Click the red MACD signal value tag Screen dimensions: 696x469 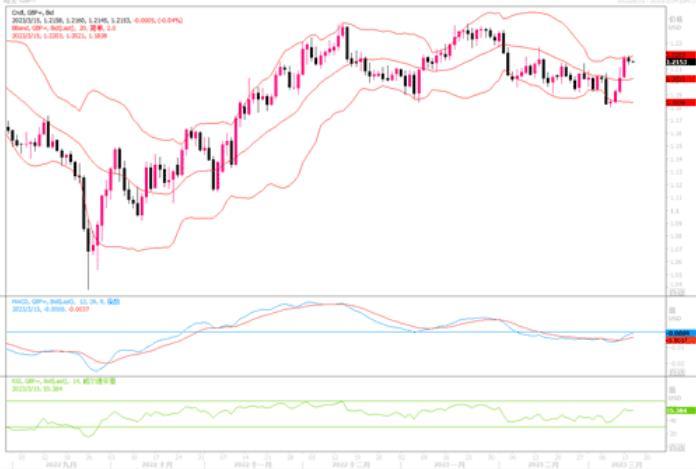click(676, 340)
